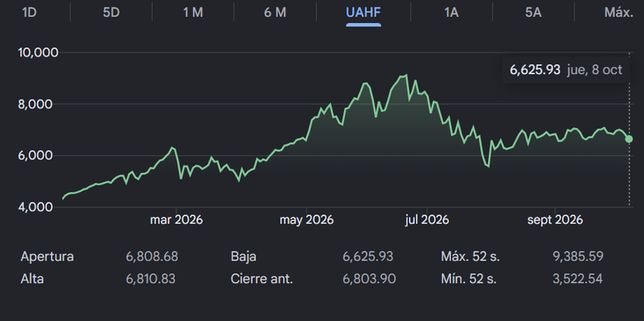
Task: Select the UAHF range tab
Action: [363, 12]
